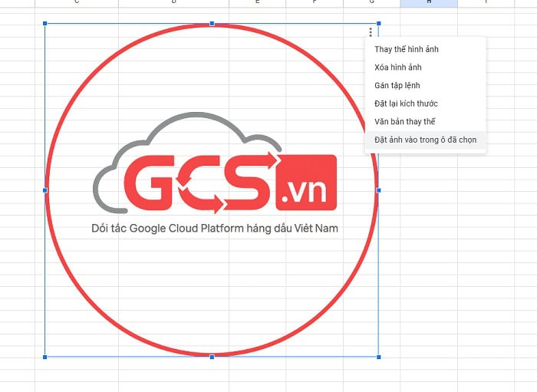The width and height of the screenshot is (537, 392).
Task: Open the image three-dot options menu
Action: pos(371,32)
